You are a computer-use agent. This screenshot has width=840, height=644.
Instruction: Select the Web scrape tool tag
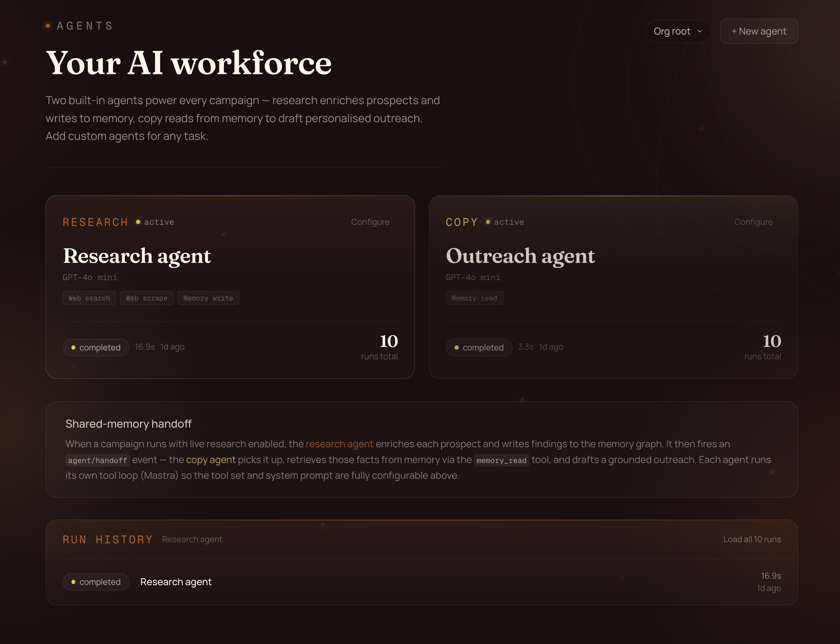[147, 298]
